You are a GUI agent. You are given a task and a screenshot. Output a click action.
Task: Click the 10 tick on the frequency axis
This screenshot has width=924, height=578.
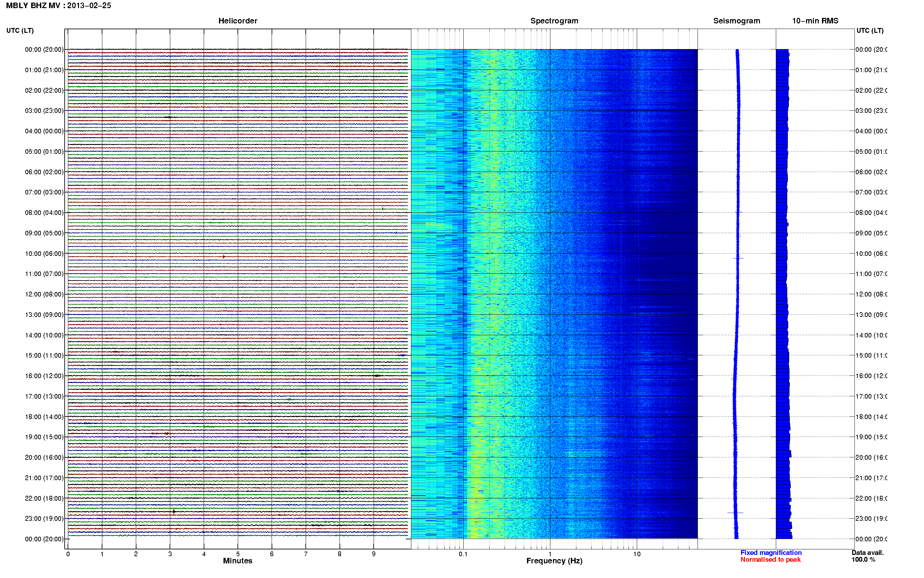pyautogui.click(x=637, y=554)
